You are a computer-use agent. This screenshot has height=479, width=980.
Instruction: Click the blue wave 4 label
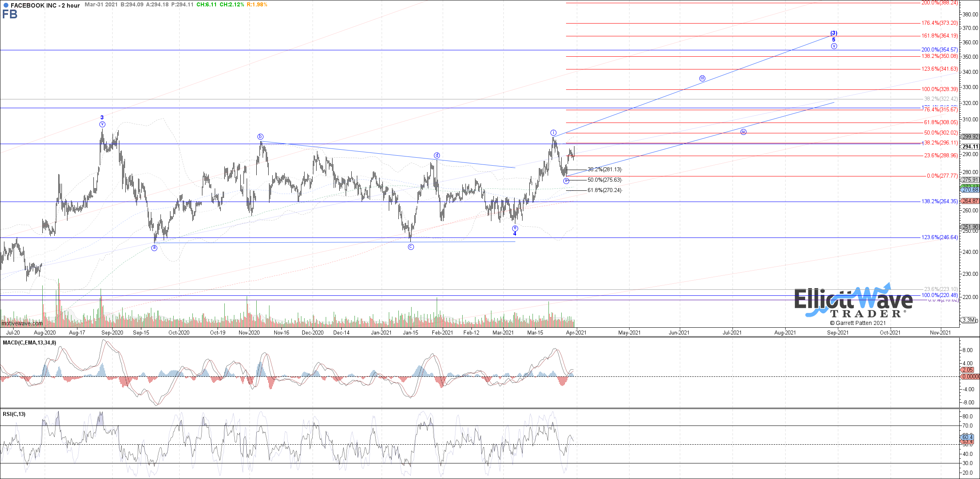(x=515, y=234)
